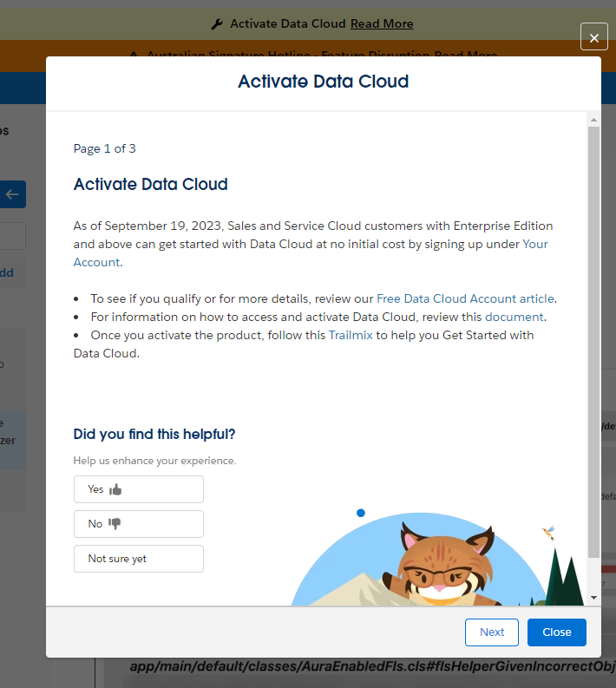Image resolution: width=616 pixels, height=688 pixels.
Task: Open the document link
Action: [x=514, y=317]
